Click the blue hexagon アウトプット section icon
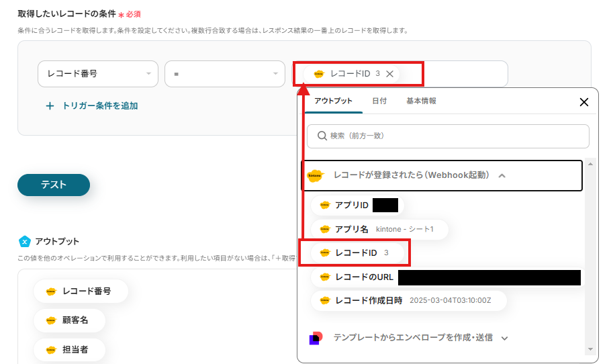The height and width of the screenshot is (364, 611). click(25, 242)
